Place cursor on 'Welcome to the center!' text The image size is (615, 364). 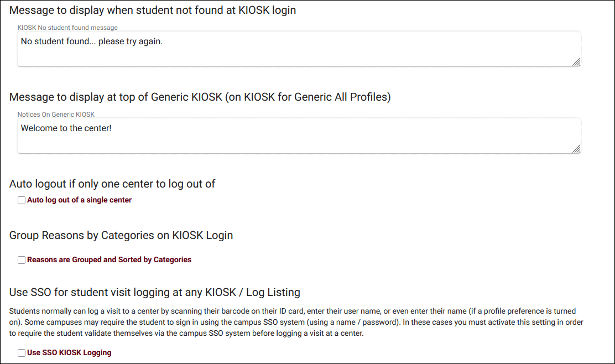(66, 128)
